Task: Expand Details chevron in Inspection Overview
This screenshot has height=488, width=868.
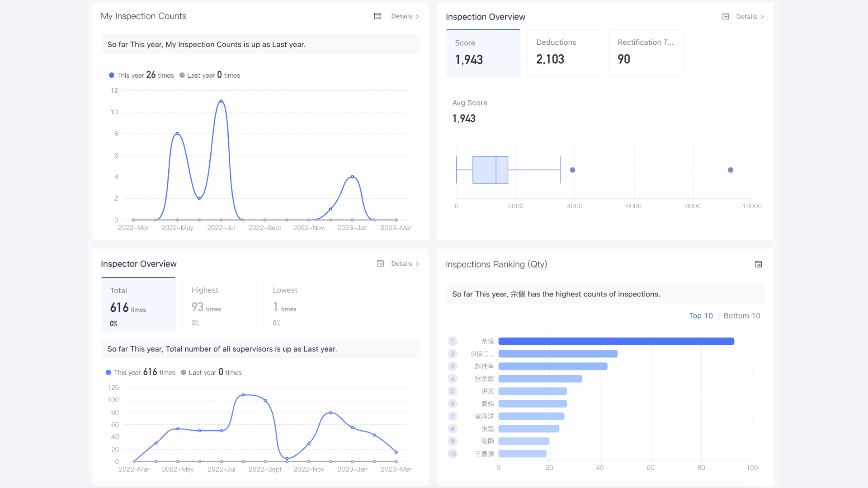Action: tap(762, 17)
